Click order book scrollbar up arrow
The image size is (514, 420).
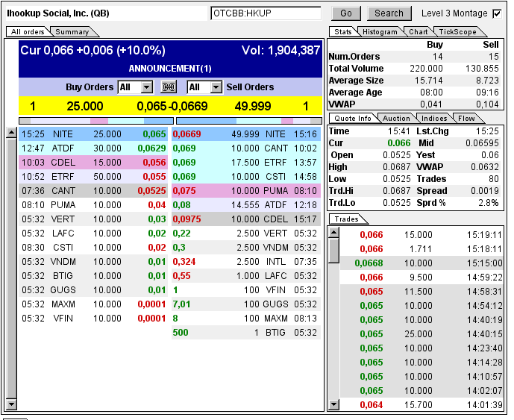10,134
